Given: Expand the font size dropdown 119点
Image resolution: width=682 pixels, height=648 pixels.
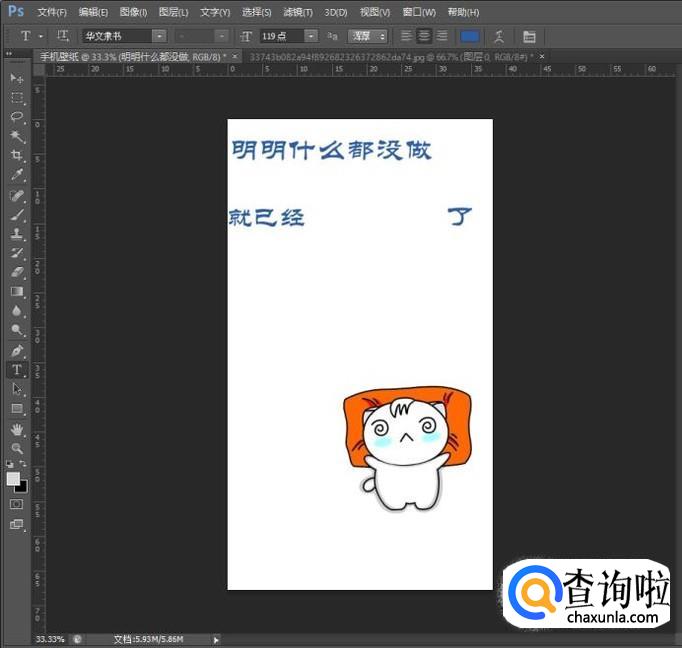Looking at the screenshot, I should [311, 36].
